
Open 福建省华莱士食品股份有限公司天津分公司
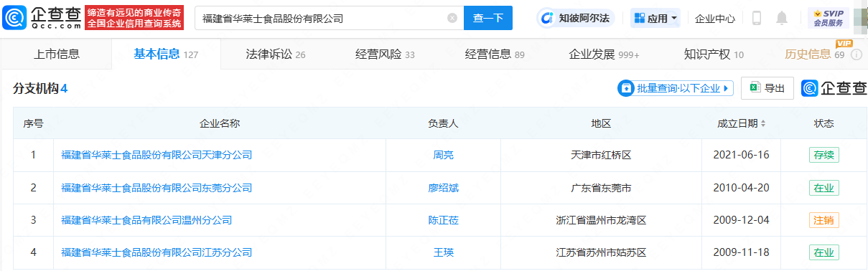coord(157,155)
